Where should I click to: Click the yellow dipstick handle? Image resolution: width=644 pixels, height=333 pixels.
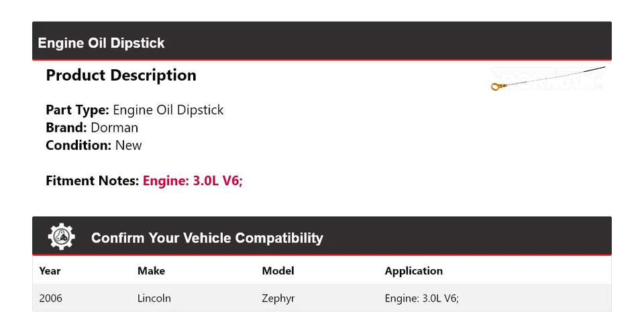click(x=496, y=86)
